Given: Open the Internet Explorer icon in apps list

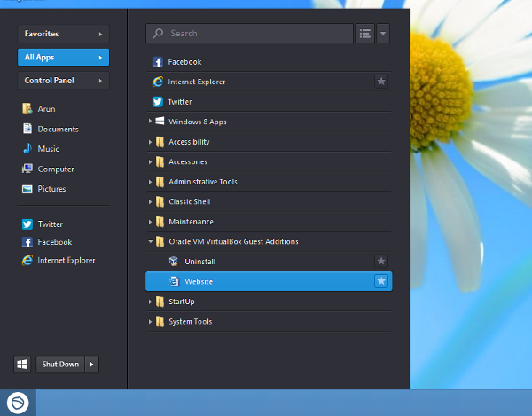Looking at the screenshot, I should click(158, 82).
